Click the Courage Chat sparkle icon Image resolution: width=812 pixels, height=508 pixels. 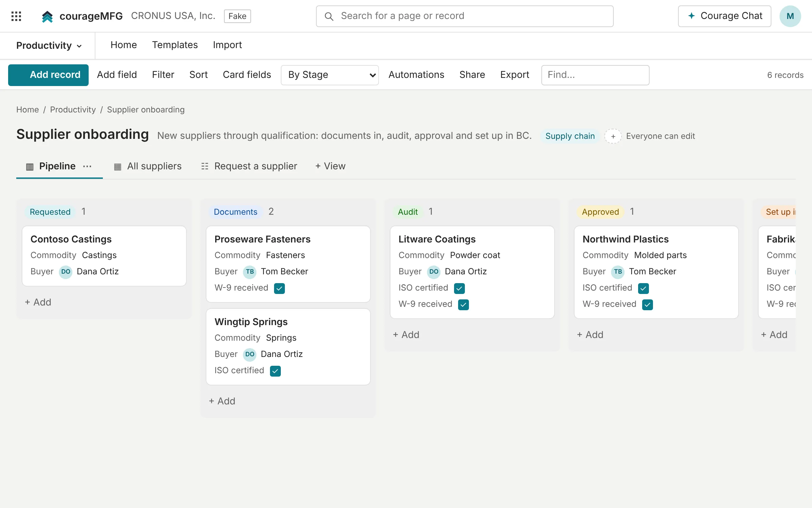click(x=692, y=16)
